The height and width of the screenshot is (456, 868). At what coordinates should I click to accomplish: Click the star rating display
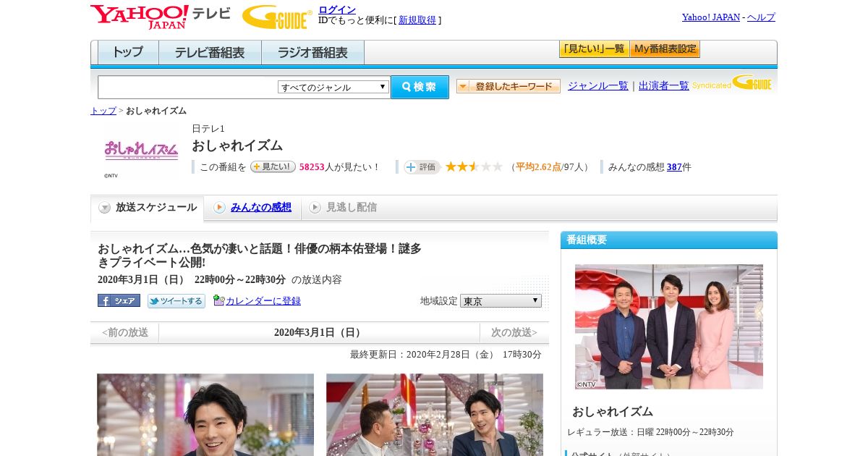[474, 167]
